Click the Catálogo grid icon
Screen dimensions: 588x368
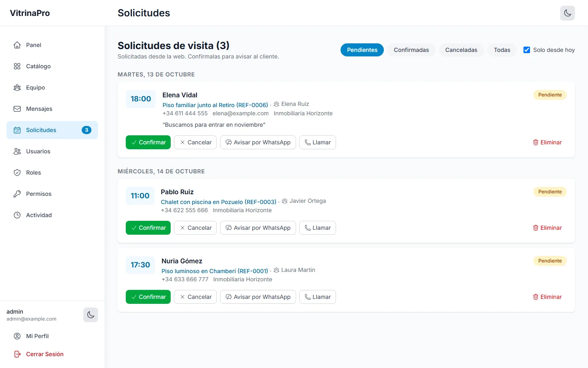point(17,66)
